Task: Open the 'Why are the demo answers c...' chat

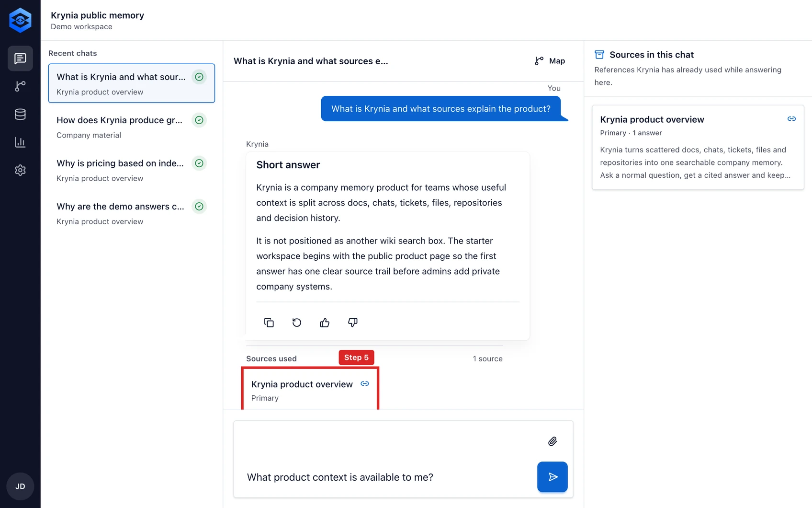Action: click(x=132, y=213)
